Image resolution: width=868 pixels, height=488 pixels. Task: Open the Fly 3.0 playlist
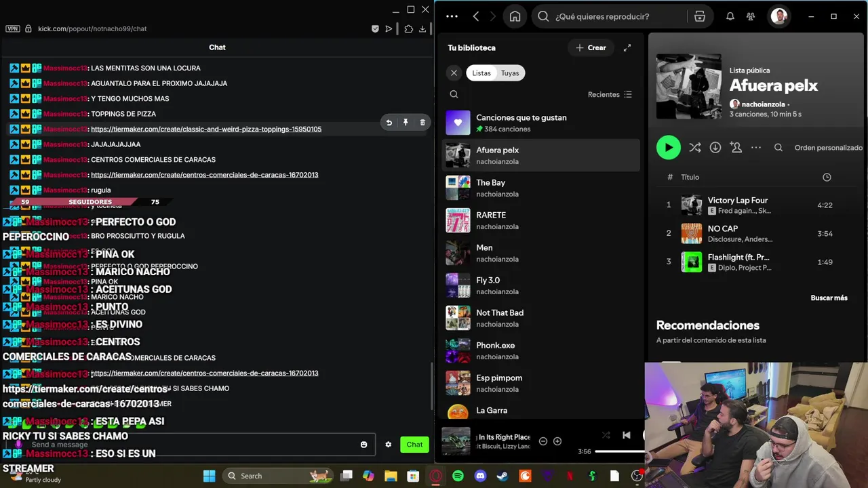tap(541, 285)
